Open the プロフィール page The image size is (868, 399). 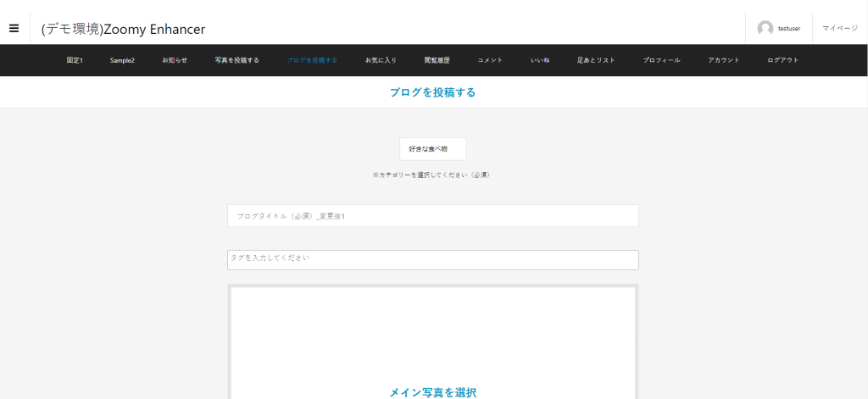pos(661,60)
